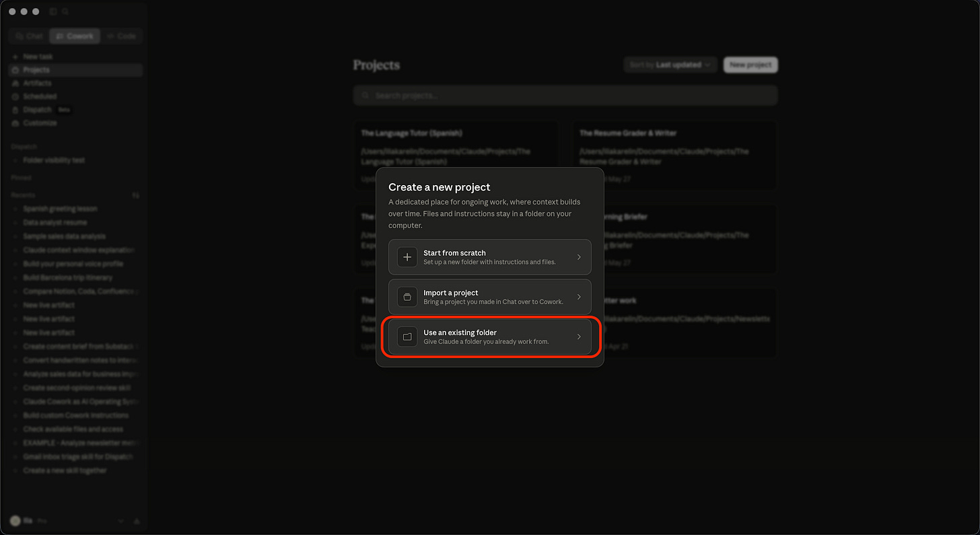
Task: Open Compare Notion, Coda, Confluence chat
Action: click(x=75, y=291)
